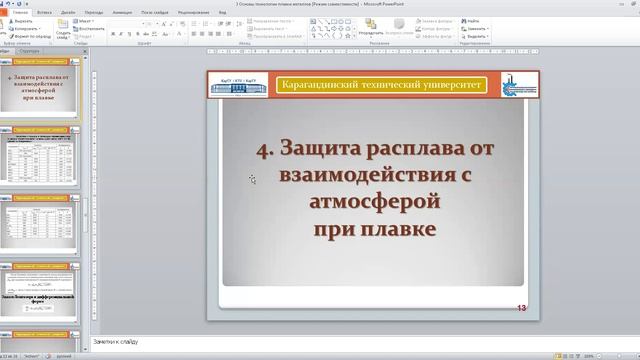Screen dimensions: 640x360
Task: Click the slide title Защита расплава text
Action: click(x=375, y=187)
